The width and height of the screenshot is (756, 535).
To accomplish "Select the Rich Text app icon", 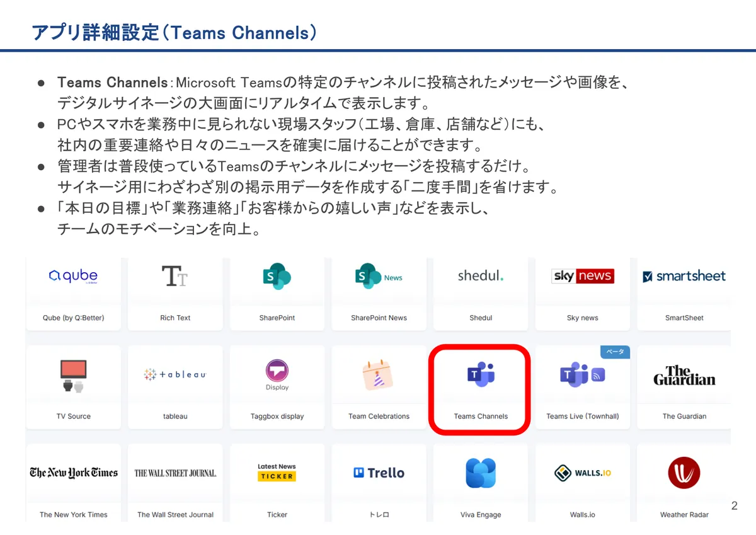I will (175, 276).
